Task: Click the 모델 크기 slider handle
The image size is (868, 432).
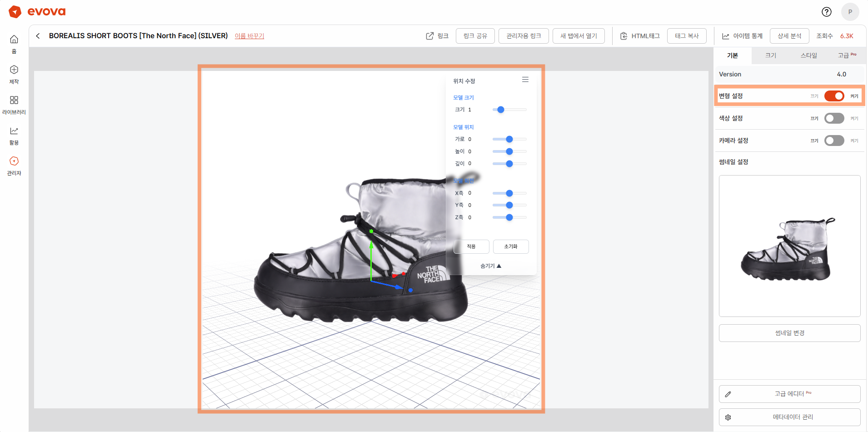Action: pyautogui.click(x=501, y=110)
